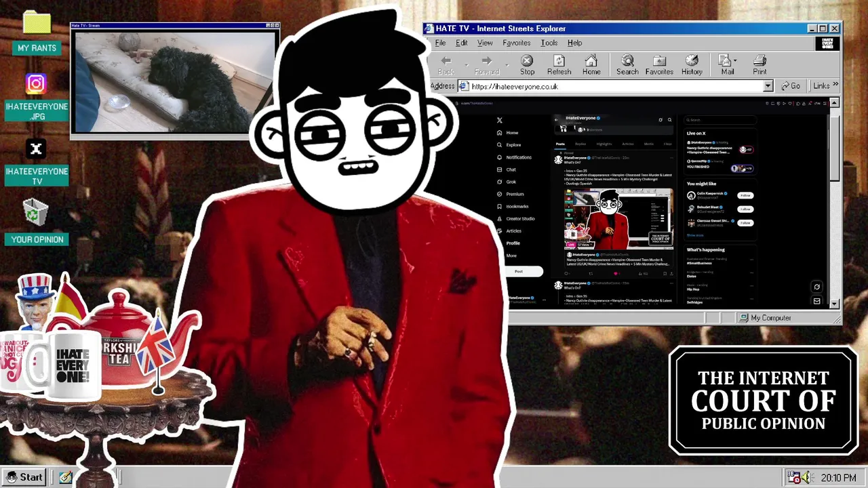Open the Mail button dropdown arrow
868x488 pixels.
[x=735, y=61]
